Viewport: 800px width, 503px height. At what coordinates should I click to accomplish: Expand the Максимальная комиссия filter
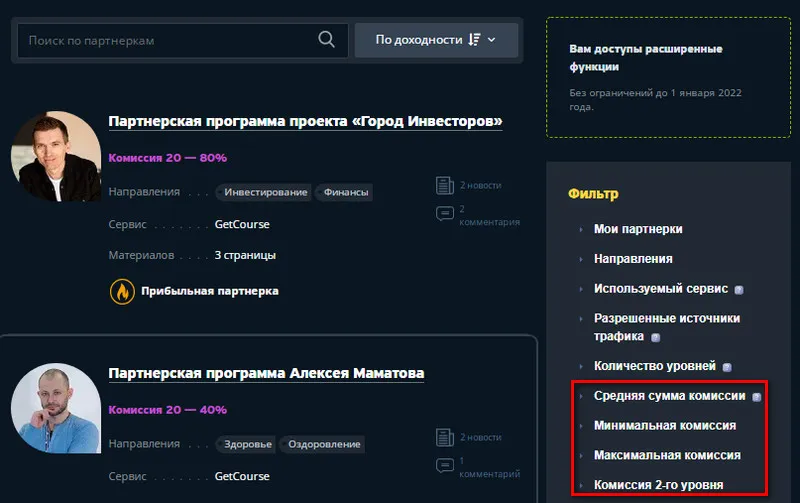(667, 455)
